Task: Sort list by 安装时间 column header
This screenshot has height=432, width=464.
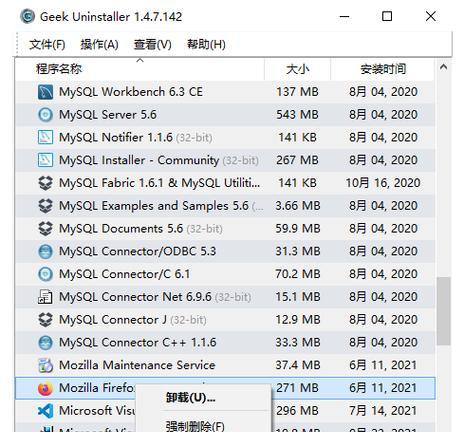Action: [383, 69]
